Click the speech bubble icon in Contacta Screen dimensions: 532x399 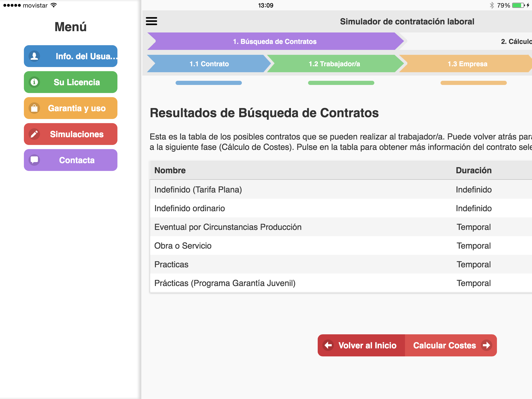click(34, 160)
